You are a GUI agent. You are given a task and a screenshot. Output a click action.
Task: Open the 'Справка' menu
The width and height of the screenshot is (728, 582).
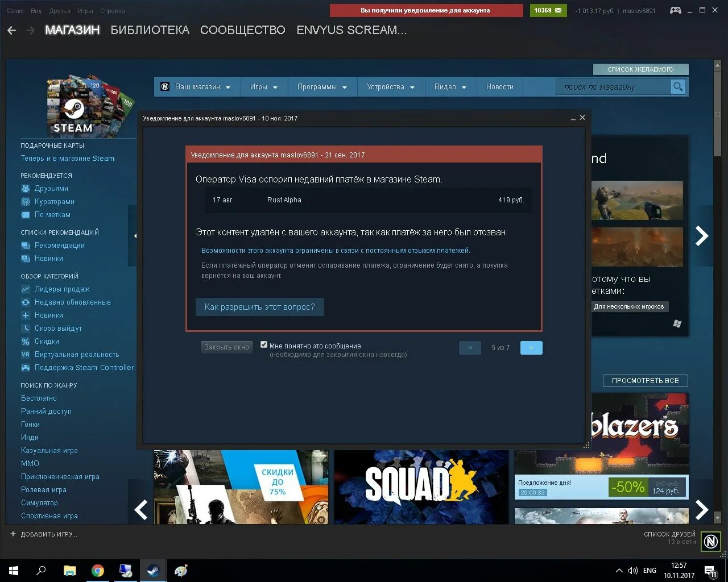point(112,11)
